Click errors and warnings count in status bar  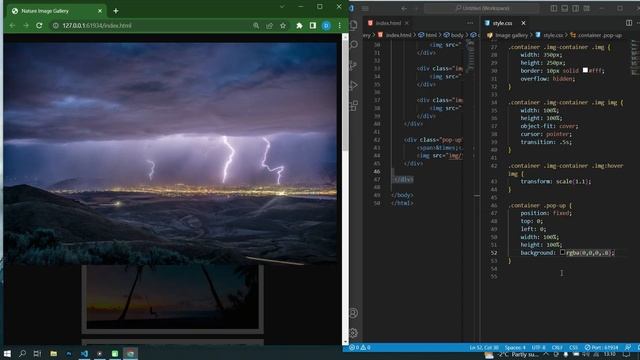pyautogui.click(x=360, y=347)
